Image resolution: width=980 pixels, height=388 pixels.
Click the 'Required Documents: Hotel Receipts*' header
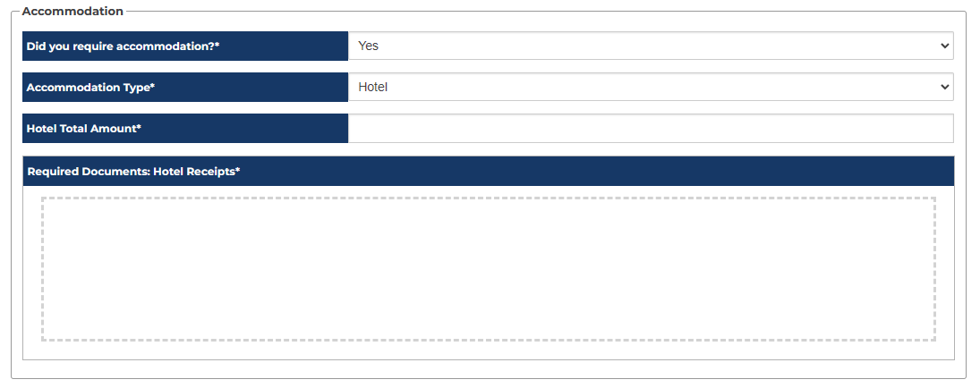coord(488,171)
